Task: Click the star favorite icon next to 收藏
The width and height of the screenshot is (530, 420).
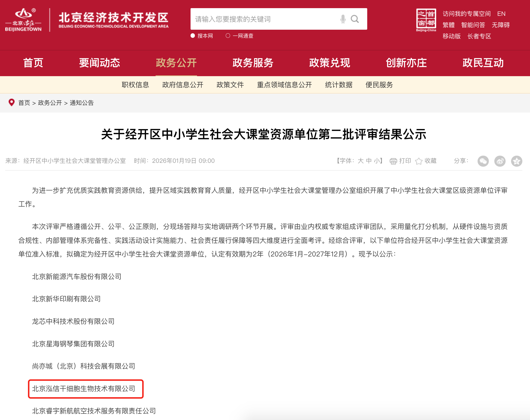Action: click(419, 161)
